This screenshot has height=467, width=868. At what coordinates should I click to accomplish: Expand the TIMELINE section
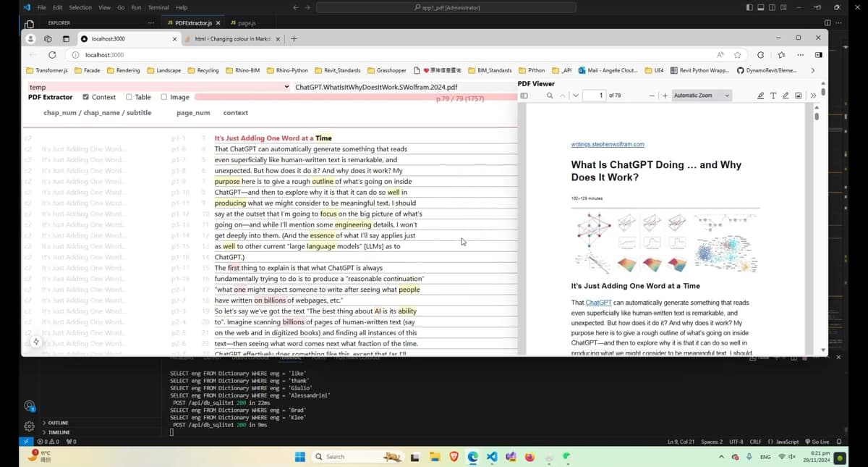[59, 432]
